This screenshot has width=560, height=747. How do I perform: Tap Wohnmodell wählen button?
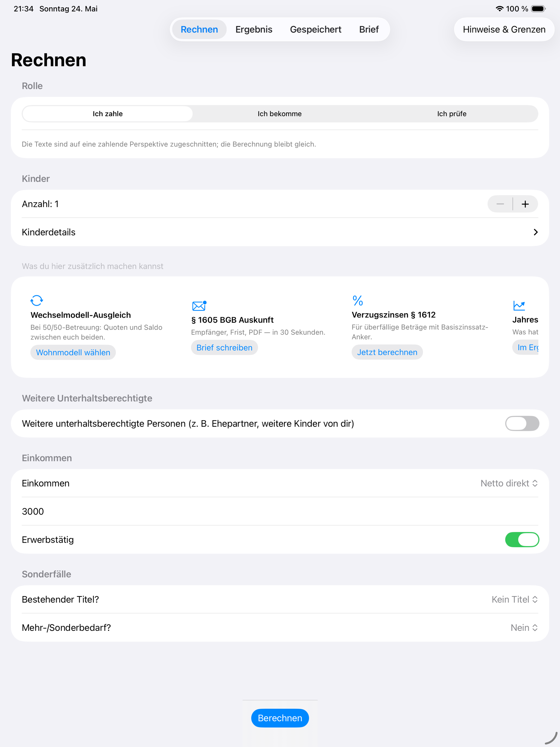pyautogui.click(x=73, y=352)
